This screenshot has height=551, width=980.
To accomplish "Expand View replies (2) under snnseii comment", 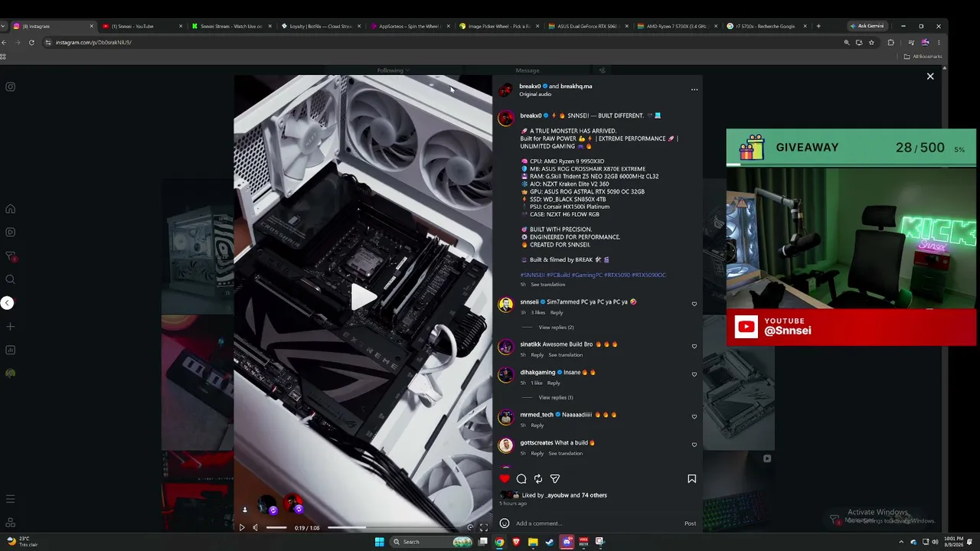I will click(x=556, y=328).
